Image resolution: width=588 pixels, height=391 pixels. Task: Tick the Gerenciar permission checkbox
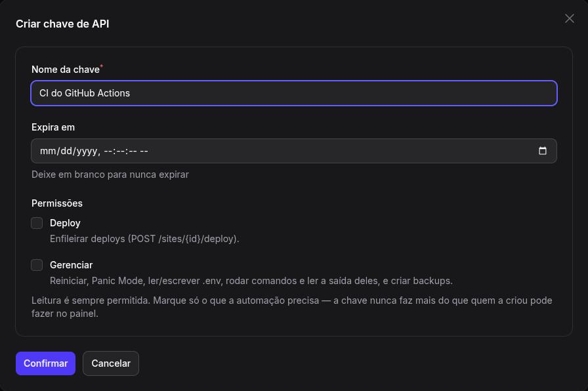click(37, 265)
